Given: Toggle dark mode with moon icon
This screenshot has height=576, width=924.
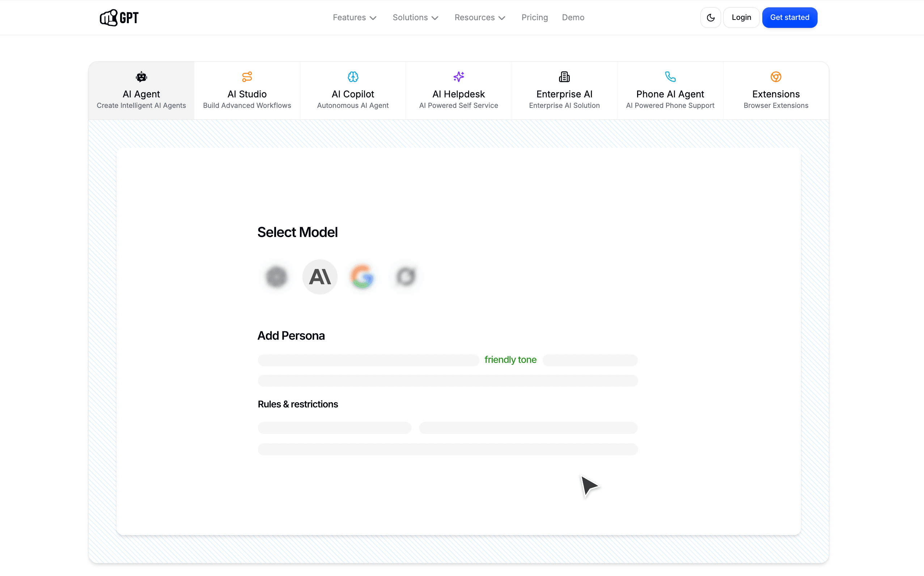Looking at the screenshot, I should [711, 17].
